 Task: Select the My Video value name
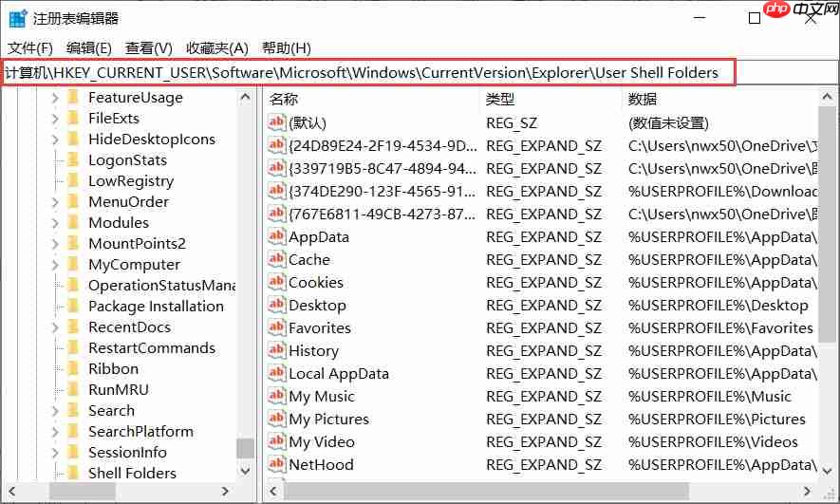[322, 442]
